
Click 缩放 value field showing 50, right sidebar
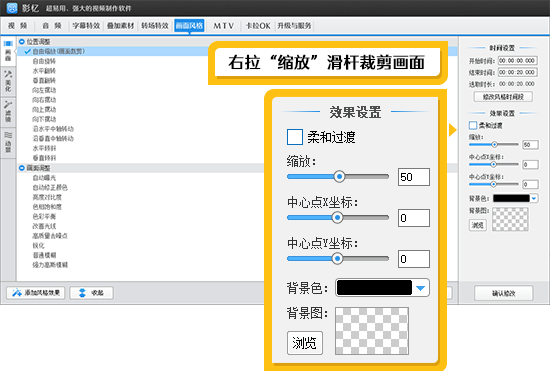pyautogui.click(x=530, y=145)
